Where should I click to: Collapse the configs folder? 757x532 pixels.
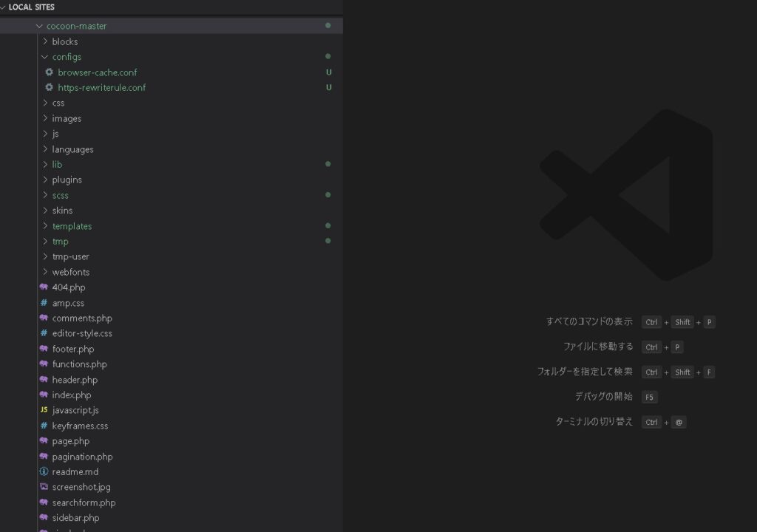point(67,57)
